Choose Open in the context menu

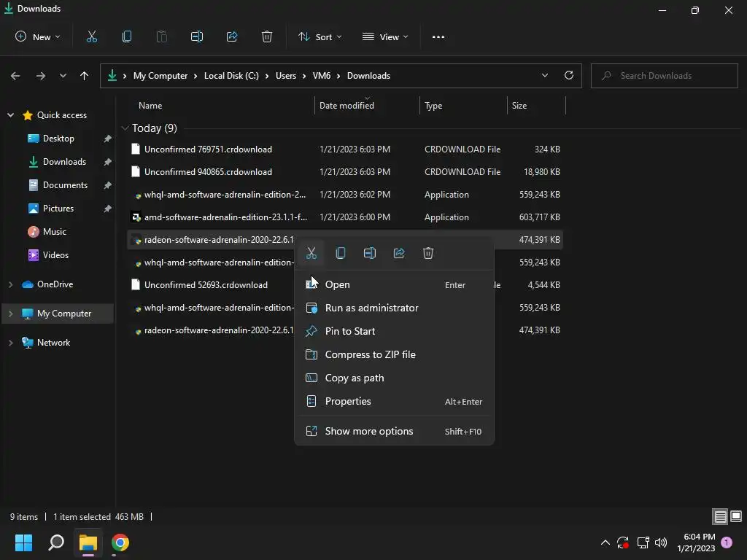tap(394, 284)
